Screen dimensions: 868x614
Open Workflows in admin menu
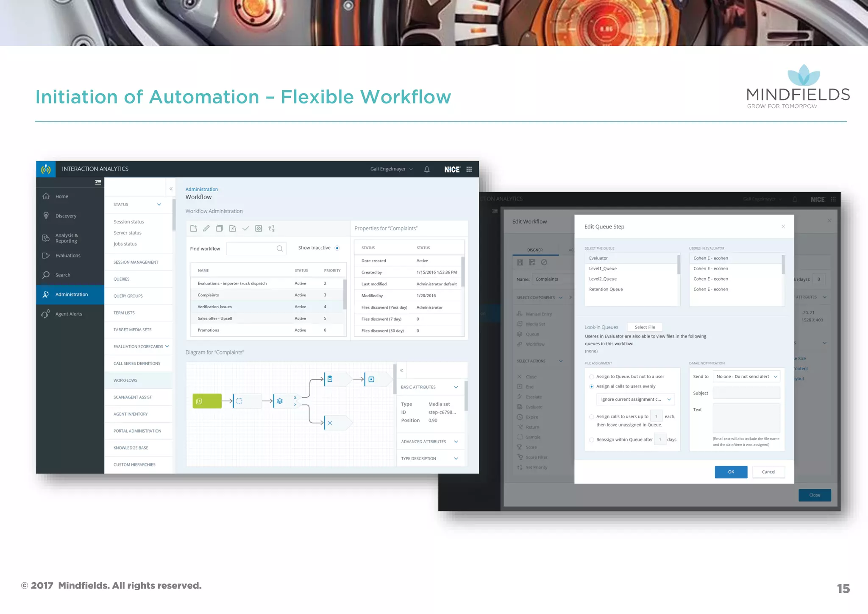[125, 380]
